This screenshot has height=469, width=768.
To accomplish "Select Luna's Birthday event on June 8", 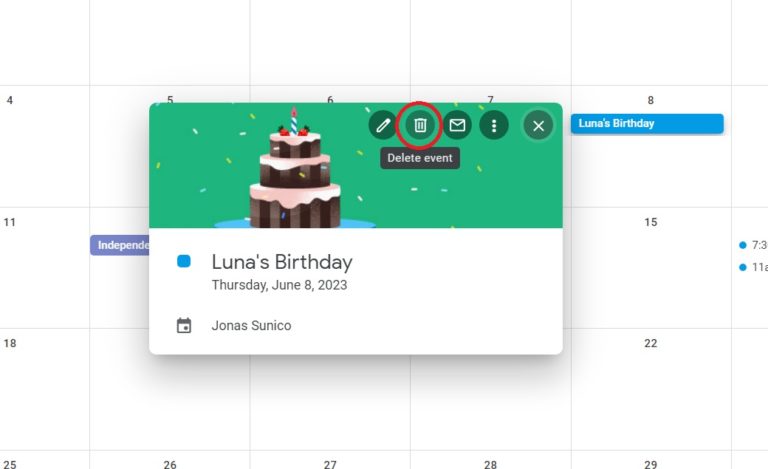I will point(647,123).
